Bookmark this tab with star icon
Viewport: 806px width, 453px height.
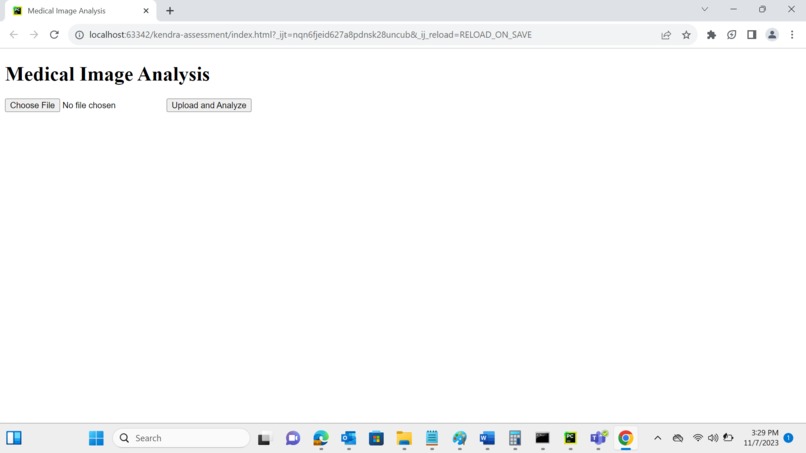[x=686, y=34]
